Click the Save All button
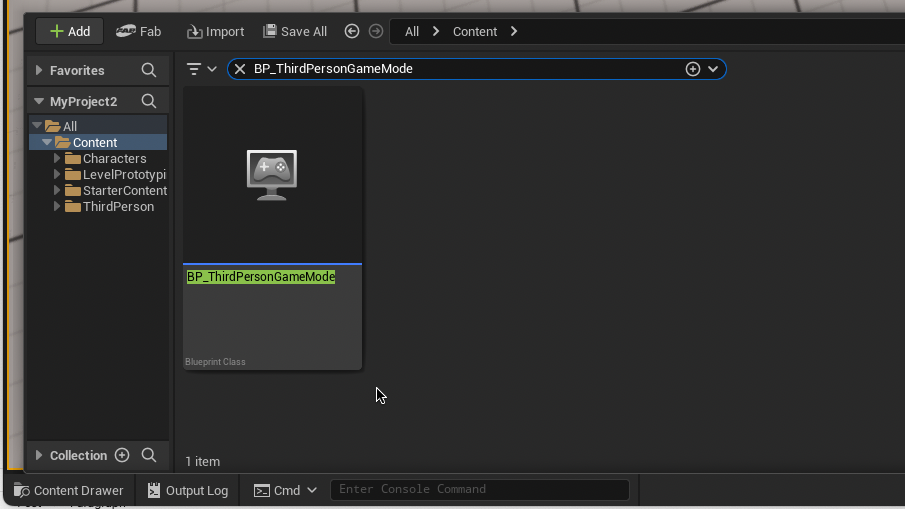Image resolution: width=905 pixels, height=509 pixels. pos(295,31)
